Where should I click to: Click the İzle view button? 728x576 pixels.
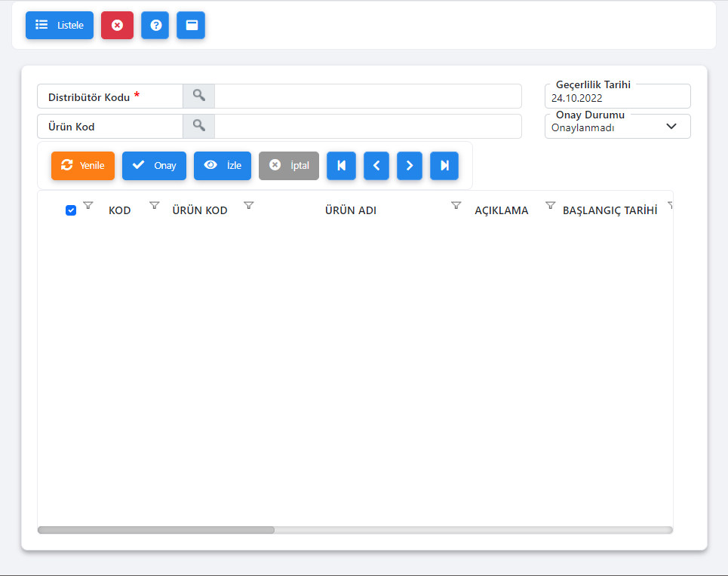point(223,166)
